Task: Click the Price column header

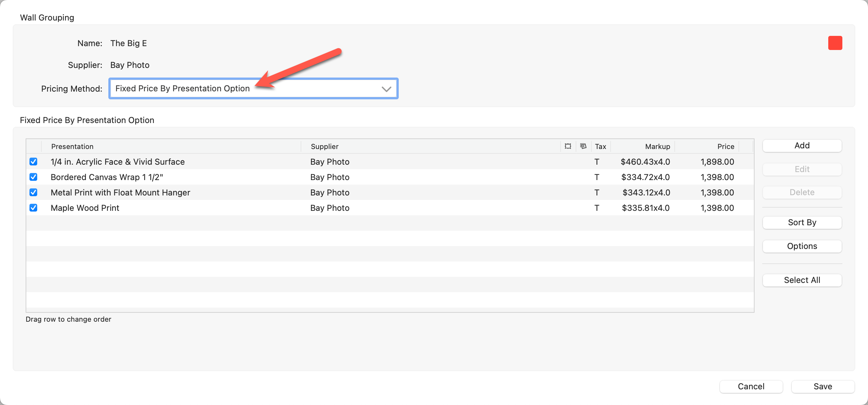Action: coord(725,146)
